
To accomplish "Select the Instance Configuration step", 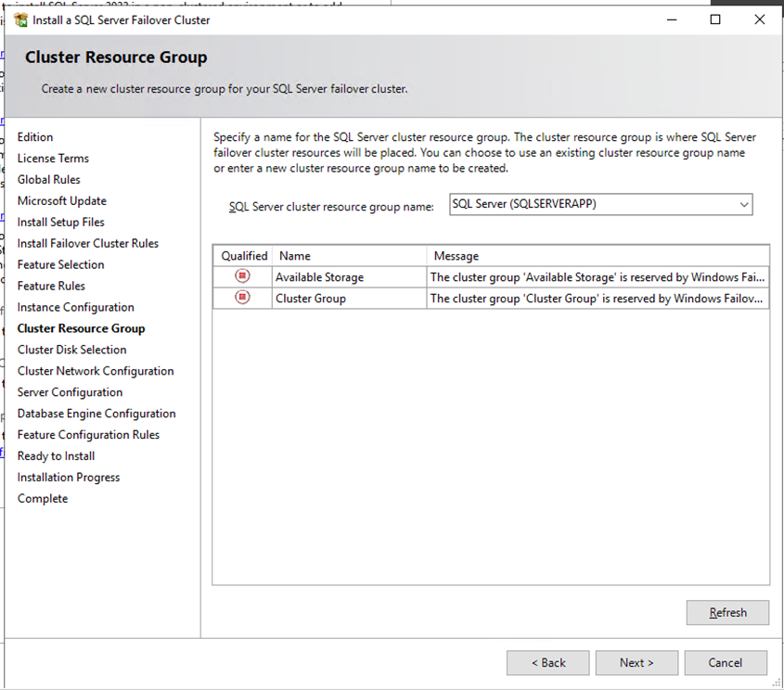I will (x=75, y=307).
